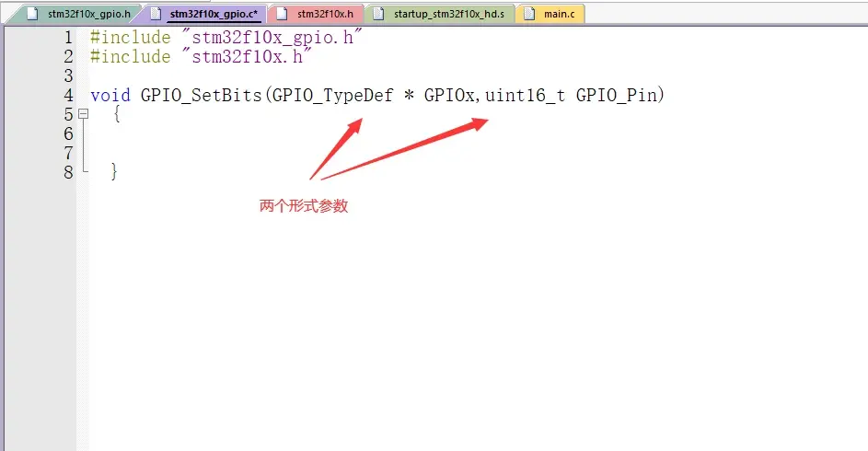Click line number 4 in the gutter

pyautogui.click(x=68, y=95)
